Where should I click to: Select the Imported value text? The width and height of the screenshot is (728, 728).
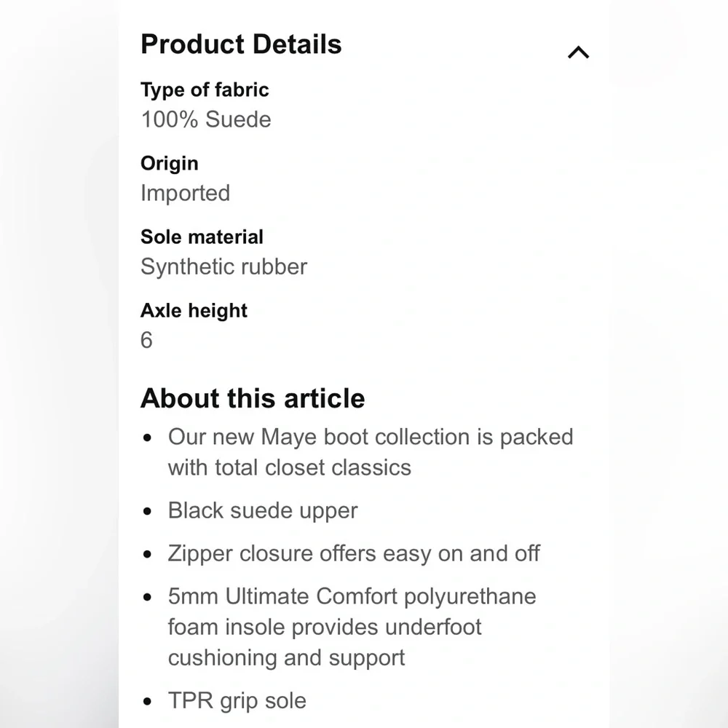[x=185, y=193]
